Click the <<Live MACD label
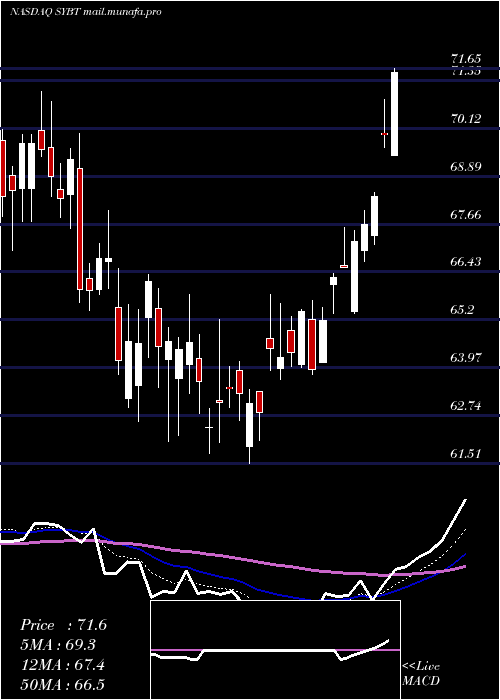The width and height of the screenshot is (500, 700). point(421,673)
